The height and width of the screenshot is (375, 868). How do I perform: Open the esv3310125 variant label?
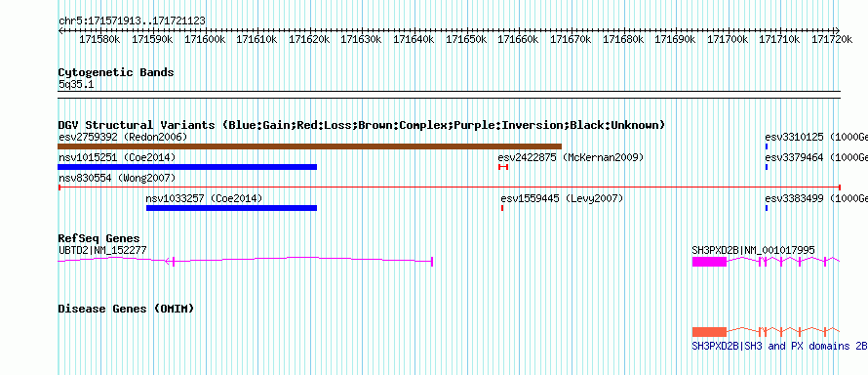click(x=816, y=137)
